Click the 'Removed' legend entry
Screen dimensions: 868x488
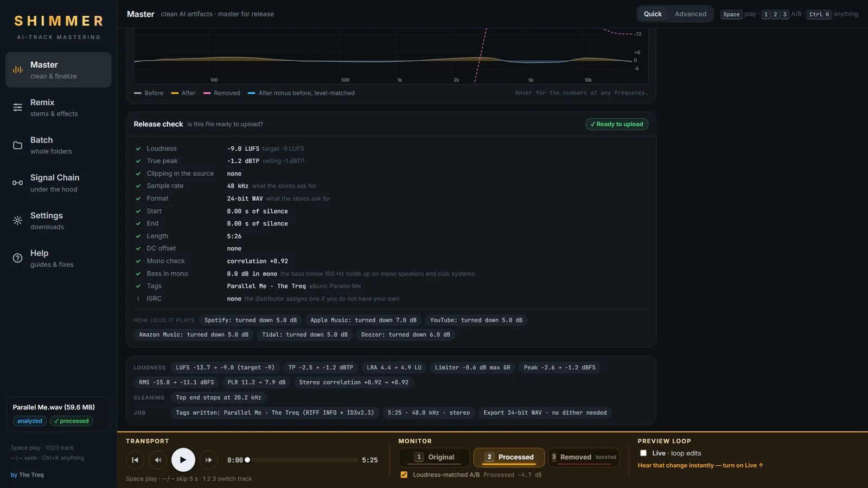click(x=221, y=93)
